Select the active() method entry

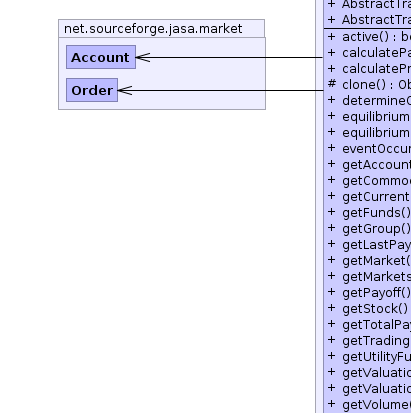click(x=368, y=37)
